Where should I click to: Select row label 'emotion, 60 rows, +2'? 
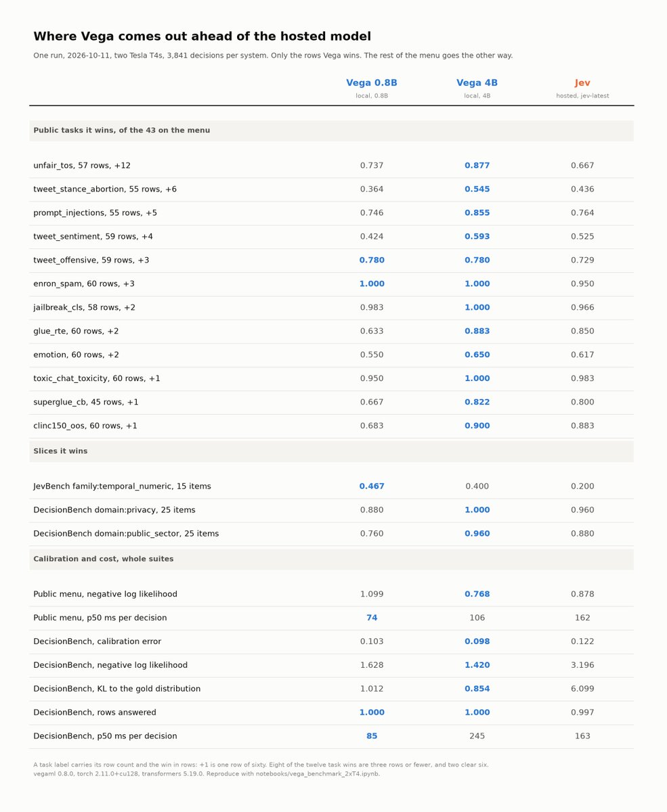(x=76, y=355)
